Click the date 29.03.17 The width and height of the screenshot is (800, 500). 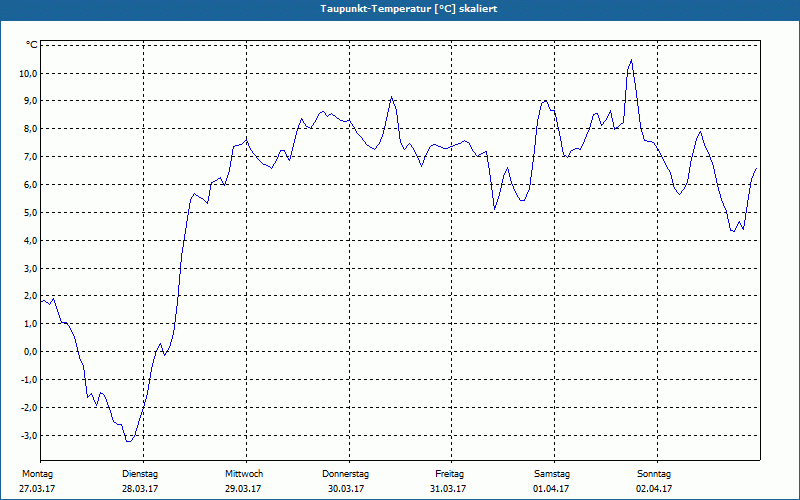pyautogui.click(x=243, y=489)
